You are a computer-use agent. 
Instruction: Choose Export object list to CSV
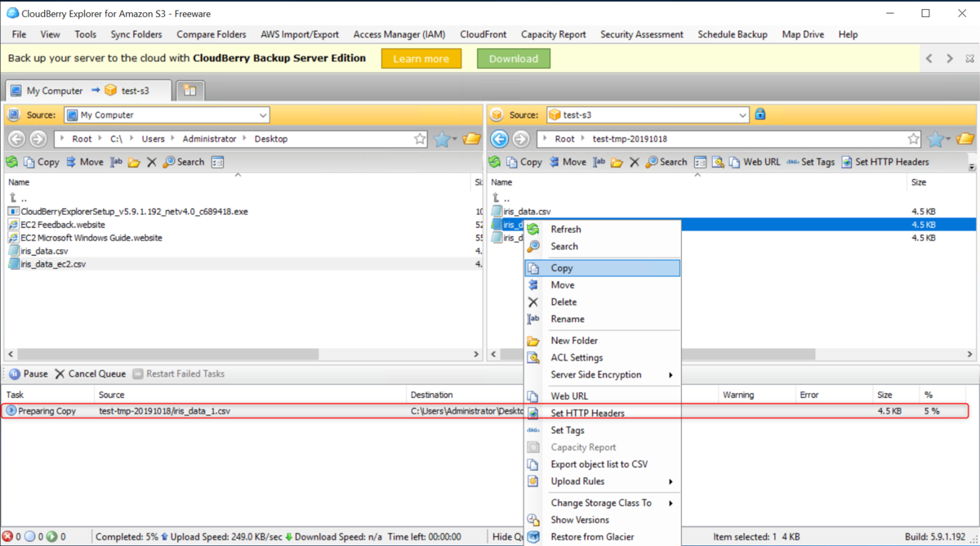pos(602,464)
